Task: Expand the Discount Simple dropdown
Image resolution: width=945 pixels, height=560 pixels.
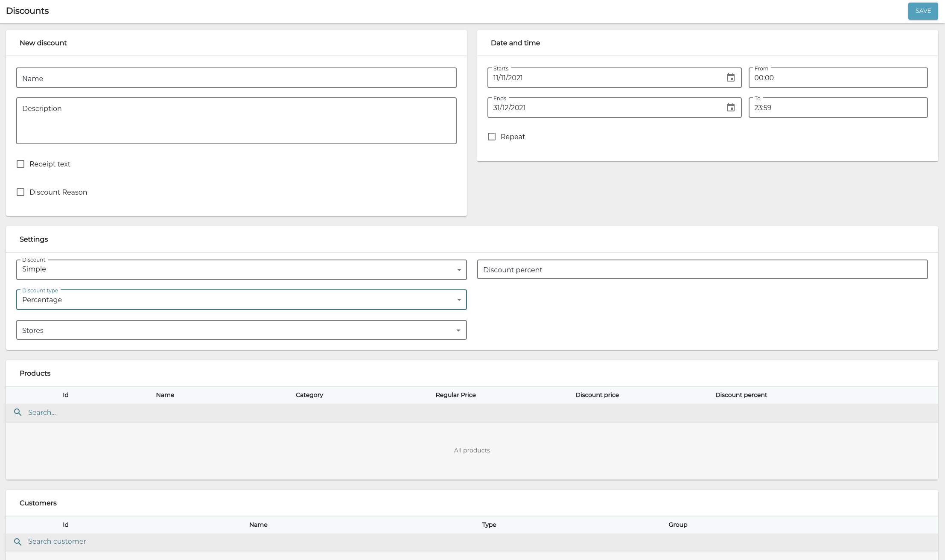Action: (241, 270)
